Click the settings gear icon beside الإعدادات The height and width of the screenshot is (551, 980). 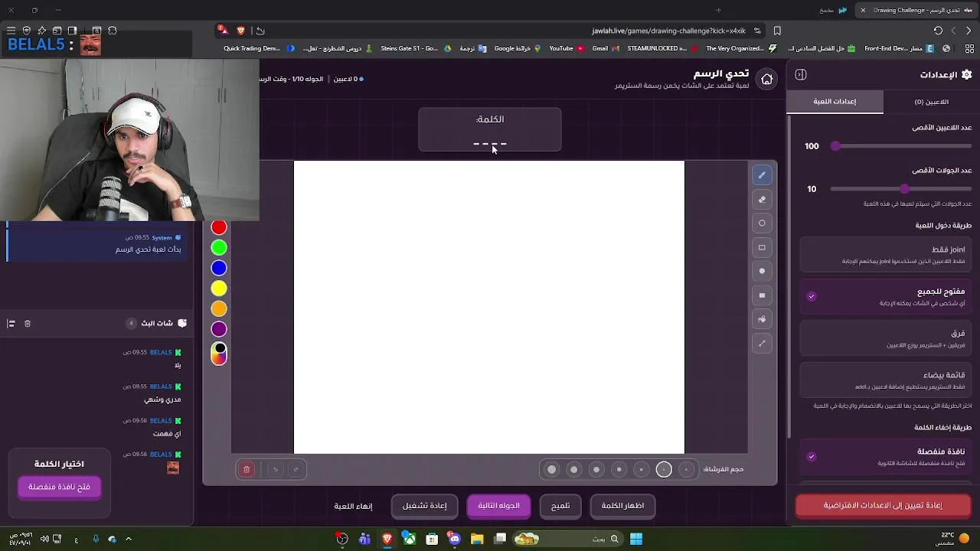click(x=966, y=74)
